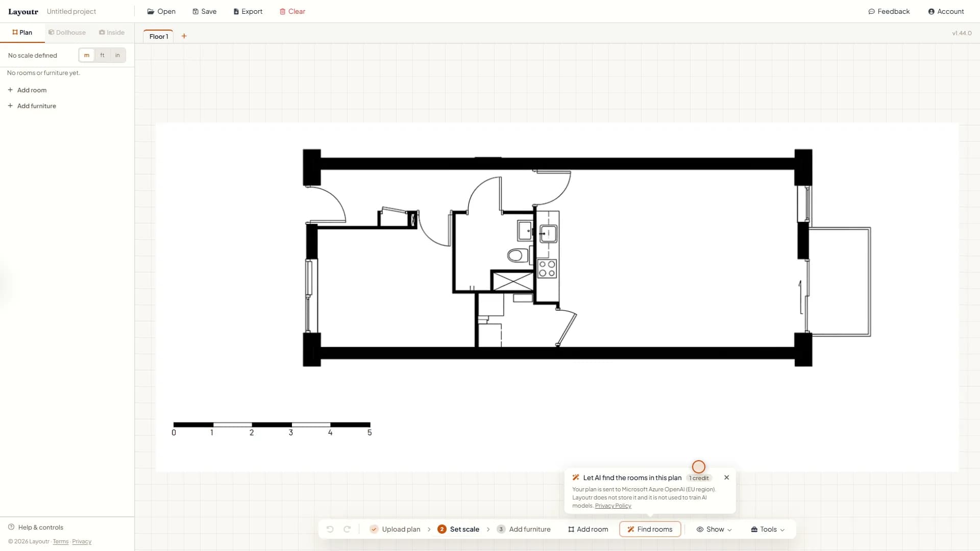Click Add room text in sidebar
Viewport: 980px width, 551px height.
[32, 90]
